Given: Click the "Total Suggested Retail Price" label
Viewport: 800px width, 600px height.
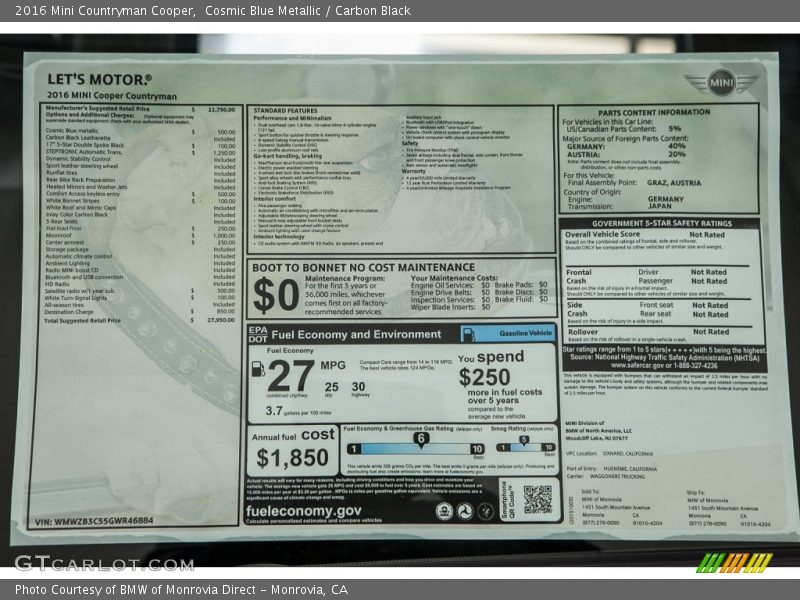Looking at the screenshot, I should [x=83, y=320].
